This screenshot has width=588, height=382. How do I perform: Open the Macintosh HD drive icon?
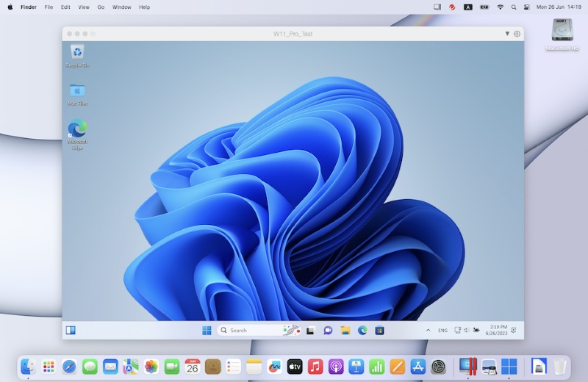click(562, 35)
